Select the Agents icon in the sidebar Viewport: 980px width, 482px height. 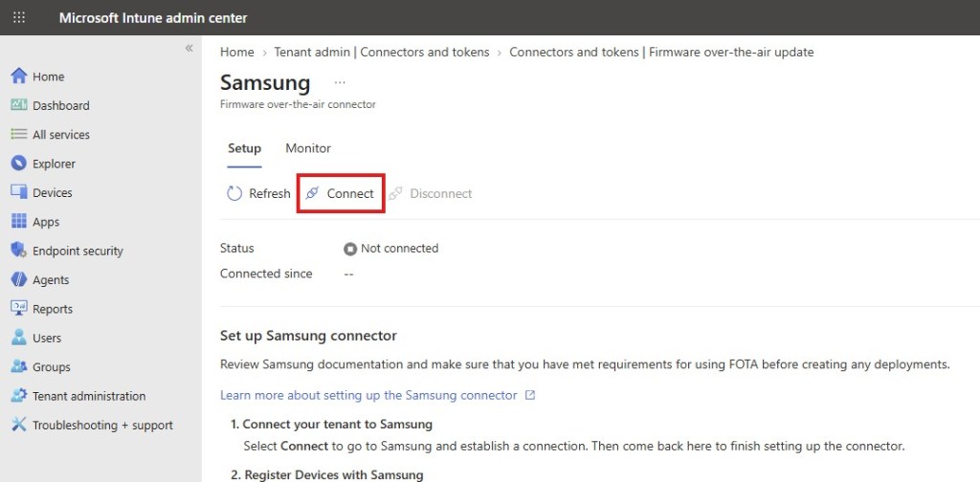tap(19, 279)
